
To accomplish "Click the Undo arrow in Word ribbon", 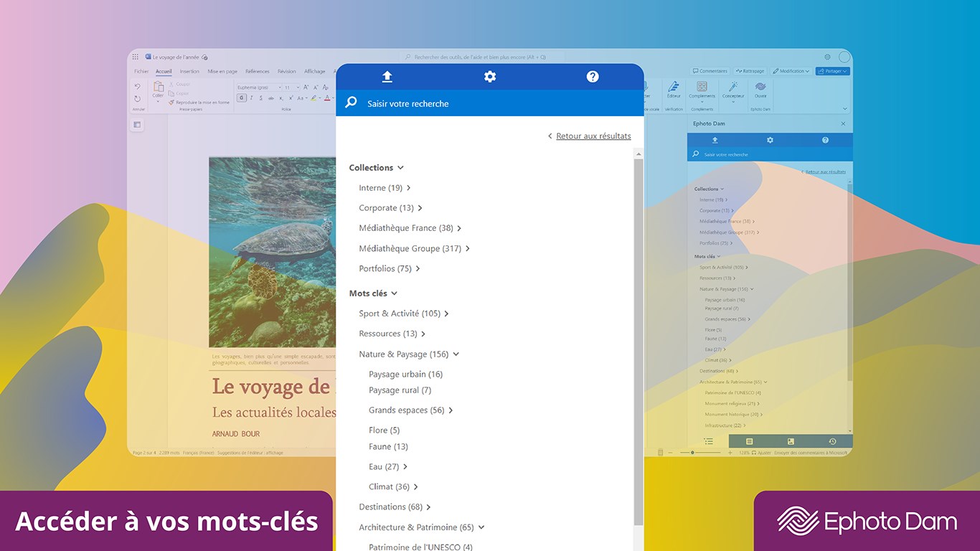I will click(137, 87).
